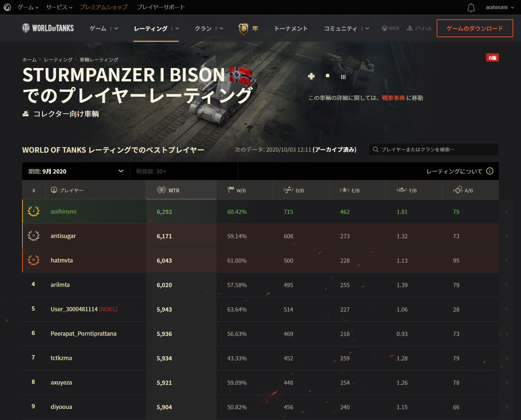This screenshot has width=521, height=420.
Task: Open the プレミアムショップ menu item
Action: click(x=104, y=7)
